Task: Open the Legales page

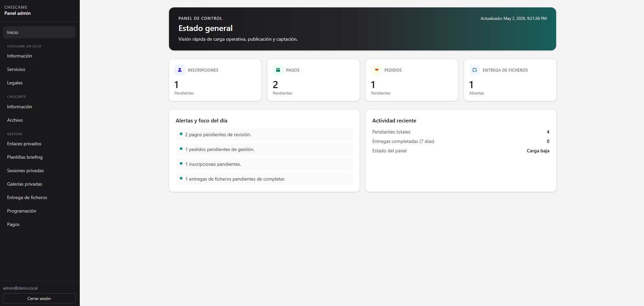Action: [39, 83]
